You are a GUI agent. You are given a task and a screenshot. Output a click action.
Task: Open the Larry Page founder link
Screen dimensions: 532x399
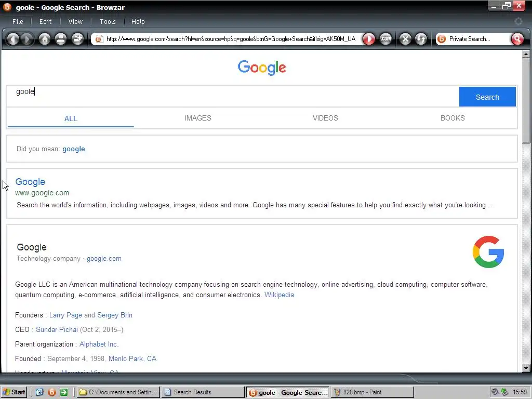[x=65, y=315]
